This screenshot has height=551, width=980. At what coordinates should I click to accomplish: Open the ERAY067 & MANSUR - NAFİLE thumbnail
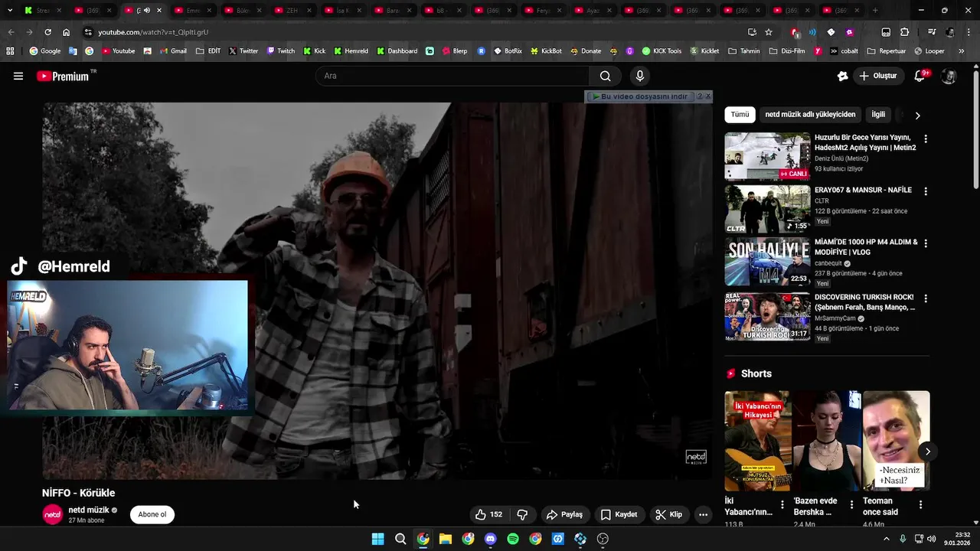(767, 209)
